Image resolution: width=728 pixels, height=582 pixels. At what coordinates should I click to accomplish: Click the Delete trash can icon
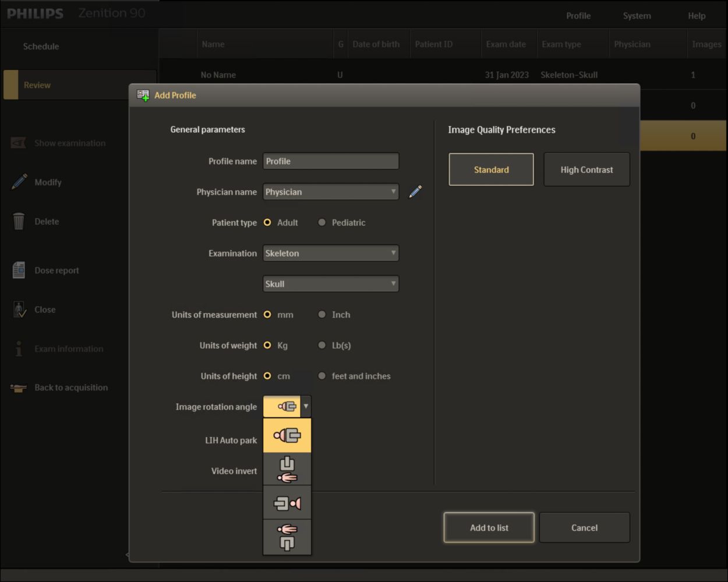tap(19, 221)
